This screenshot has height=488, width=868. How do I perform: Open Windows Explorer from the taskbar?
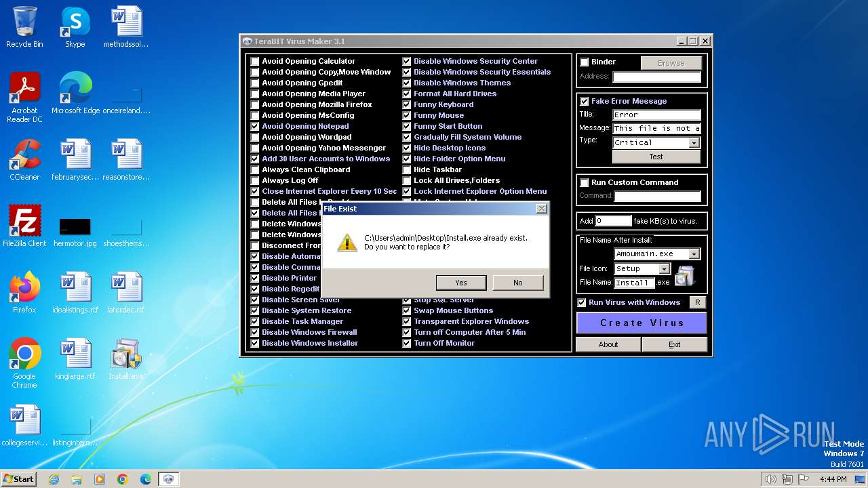point(77,479)
